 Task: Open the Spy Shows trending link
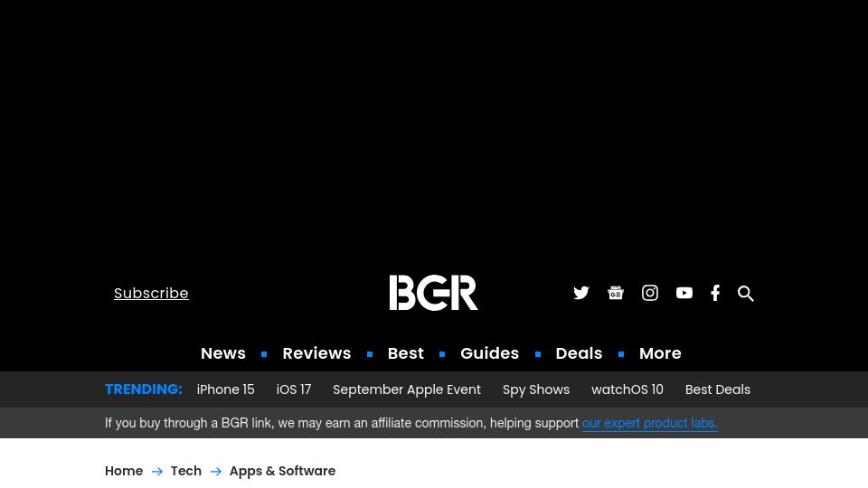[536, 389]
